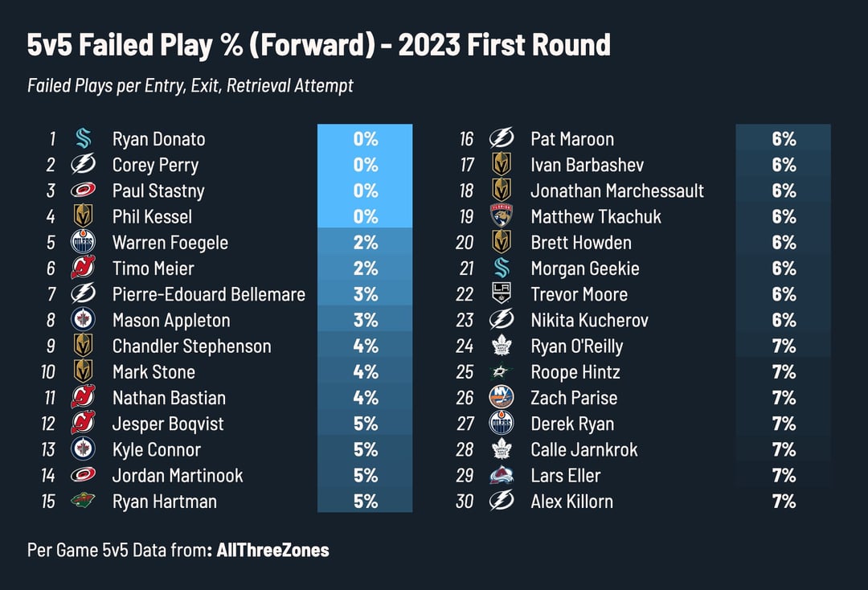The height and width of the screenshot is (590, 868).
Task: Select the player name Pierre-Edouard Bellemare
Action: coord(208,294)
